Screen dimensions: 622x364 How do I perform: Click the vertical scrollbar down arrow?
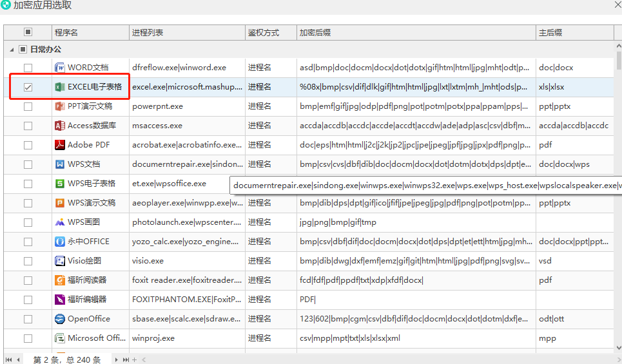point(618,348)
